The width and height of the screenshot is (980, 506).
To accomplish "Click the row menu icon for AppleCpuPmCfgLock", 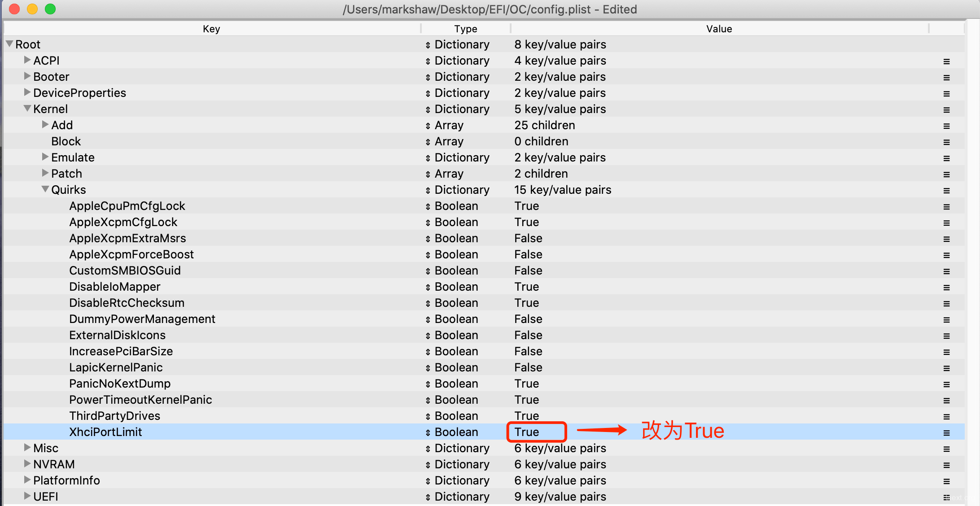I will coord(946,206).
